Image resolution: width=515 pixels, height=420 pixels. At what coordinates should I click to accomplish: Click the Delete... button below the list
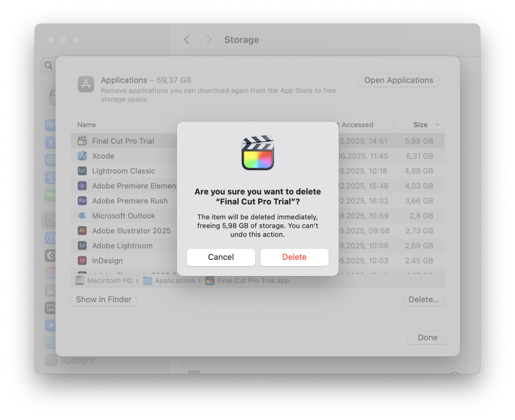[424, 300]
